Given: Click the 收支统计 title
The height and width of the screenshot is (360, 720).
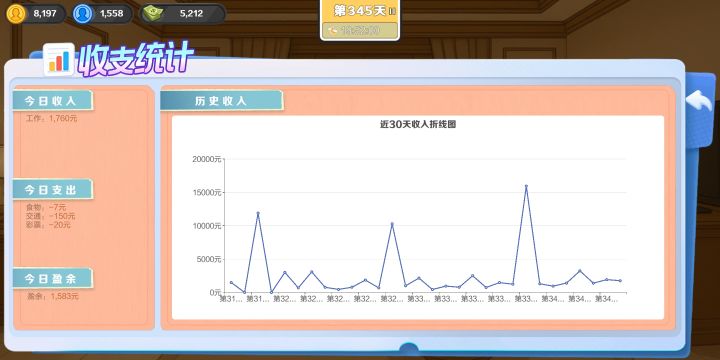Looking at the screenshot, I should (136, 59).
